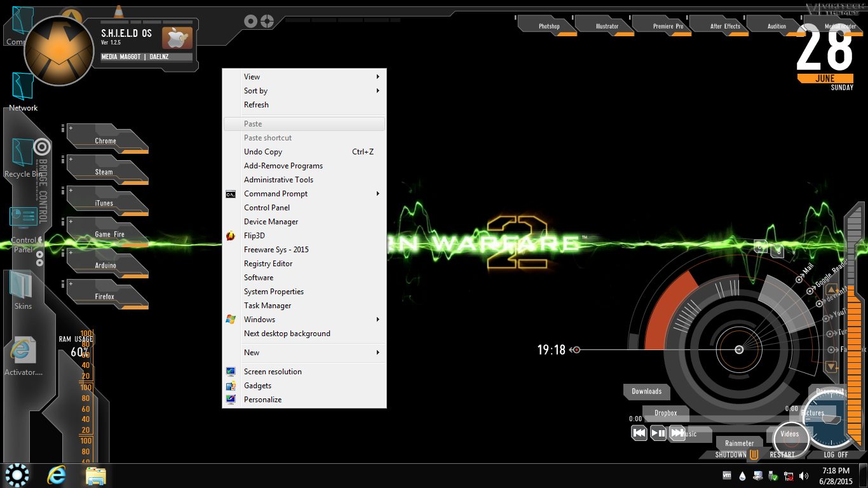The width and height of the screenshot is (868, 488).
Task: Open Add-Remove Programs menu entry
Action: 304,166
